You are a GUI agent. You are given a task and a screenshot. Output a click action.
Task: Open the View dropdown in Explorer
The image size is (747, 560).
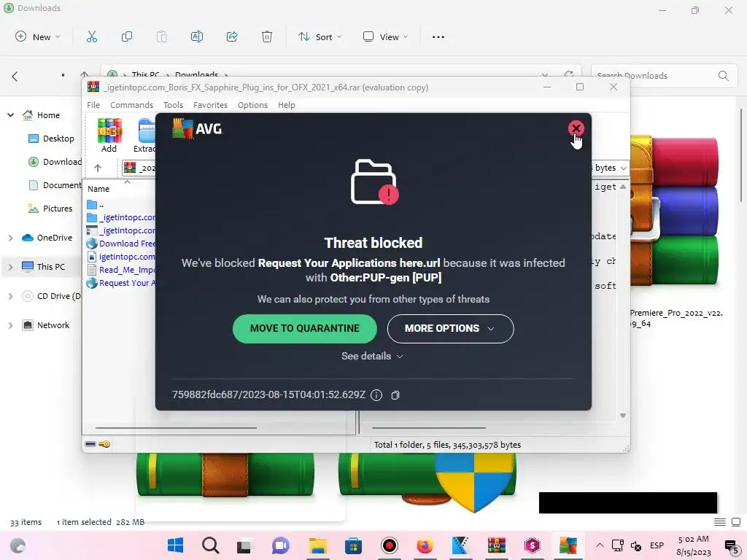coord(385,36)
